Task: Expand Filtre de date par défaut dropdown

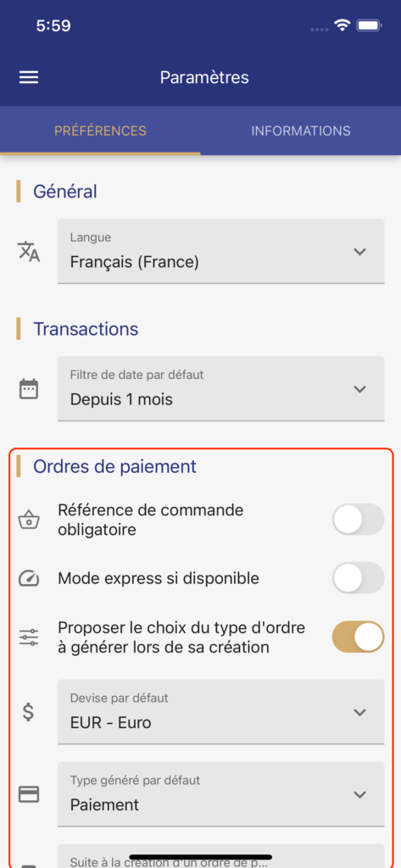Action: 221,388
